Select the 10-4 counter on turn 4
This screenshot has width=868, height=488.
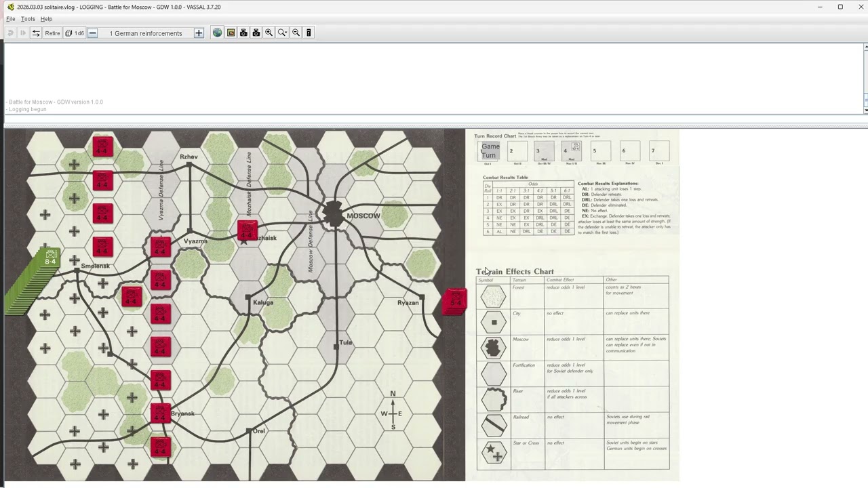(575, 147)
